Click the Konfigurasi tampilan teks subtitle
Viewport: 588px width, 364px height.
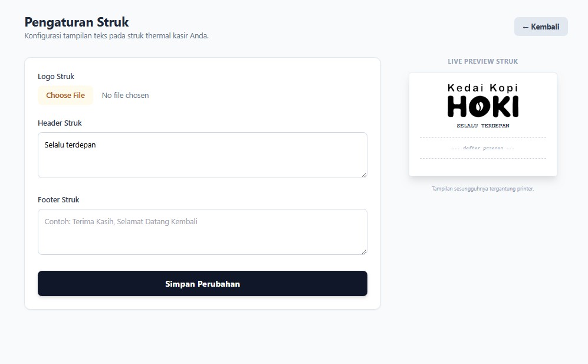(117, 36)
